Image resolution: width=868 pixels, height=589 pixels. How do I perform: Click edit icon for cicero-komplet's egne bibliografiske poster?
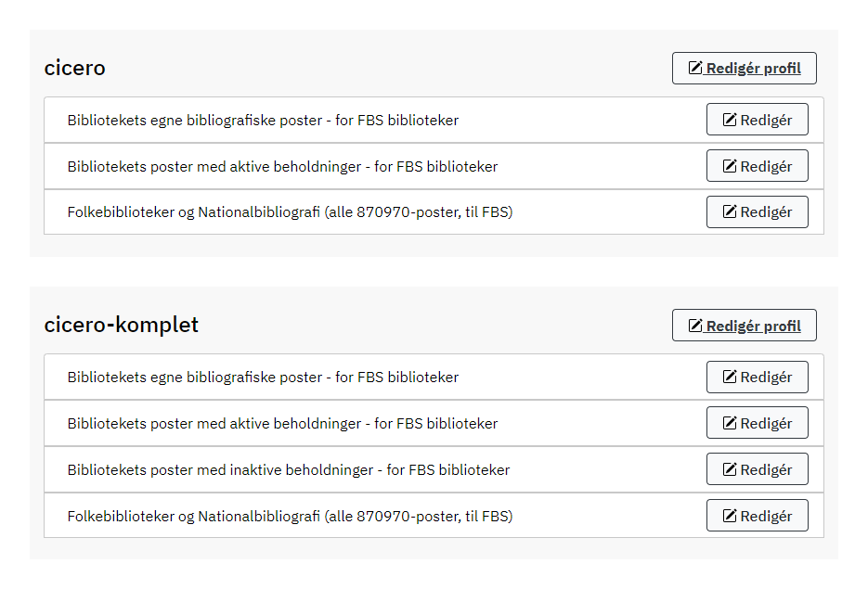730,377
